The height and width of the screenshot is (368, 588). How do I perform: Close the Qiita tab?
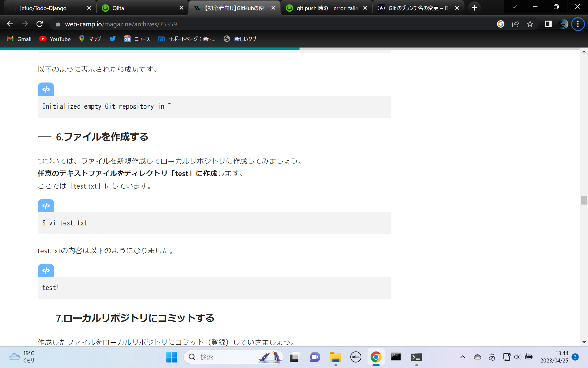[182, 8]
